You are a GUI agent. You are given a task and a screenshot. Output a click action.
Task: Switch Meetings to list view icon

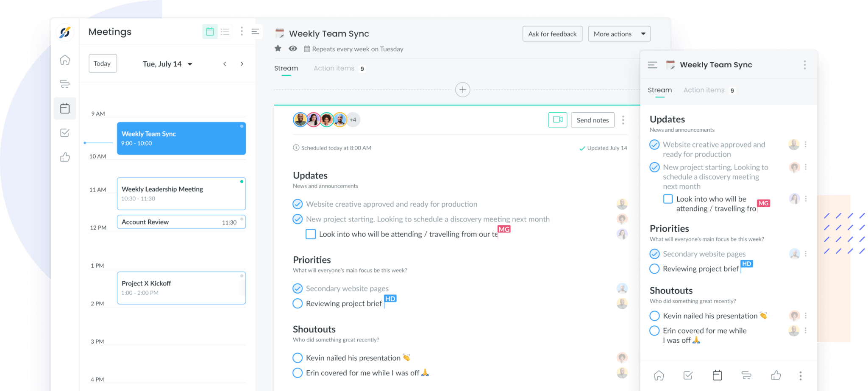tap(225, 31)
